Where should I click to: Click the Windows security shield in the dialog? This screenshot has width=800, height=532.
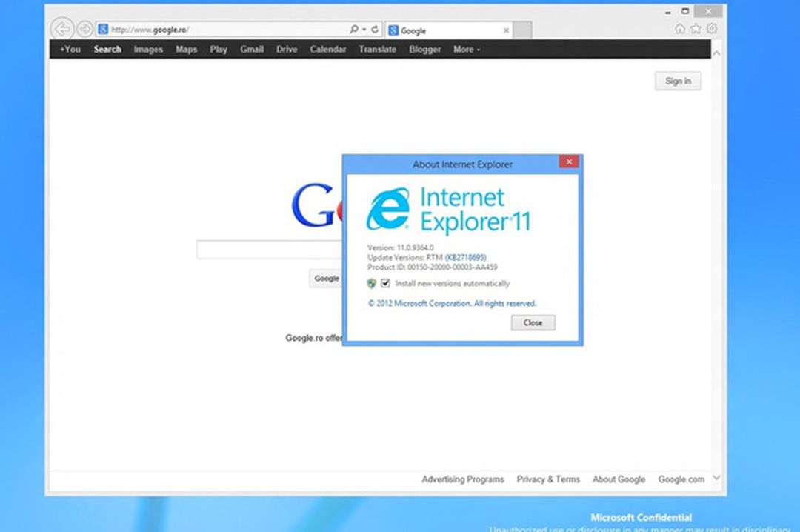click(x=371, y=283)
